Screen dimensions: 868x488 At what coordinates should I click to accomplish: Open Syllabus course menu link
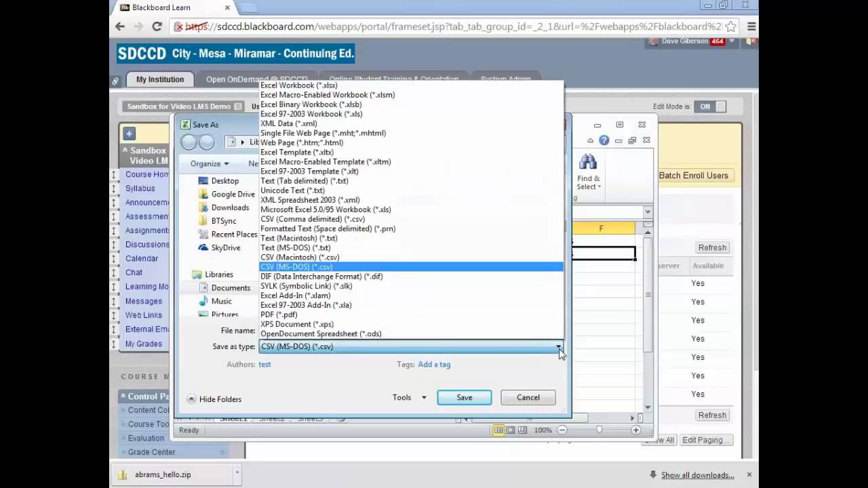tap(140, 188)
